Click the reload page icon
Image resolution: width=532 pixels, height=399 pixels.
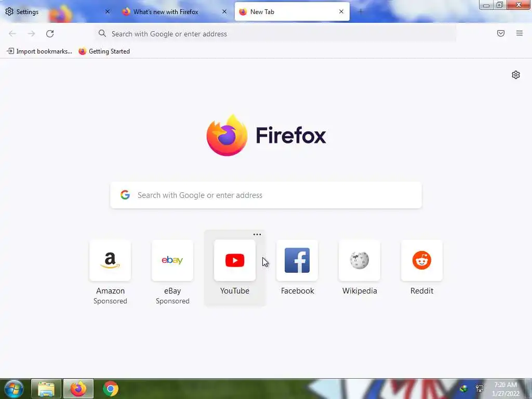(50, 34)
